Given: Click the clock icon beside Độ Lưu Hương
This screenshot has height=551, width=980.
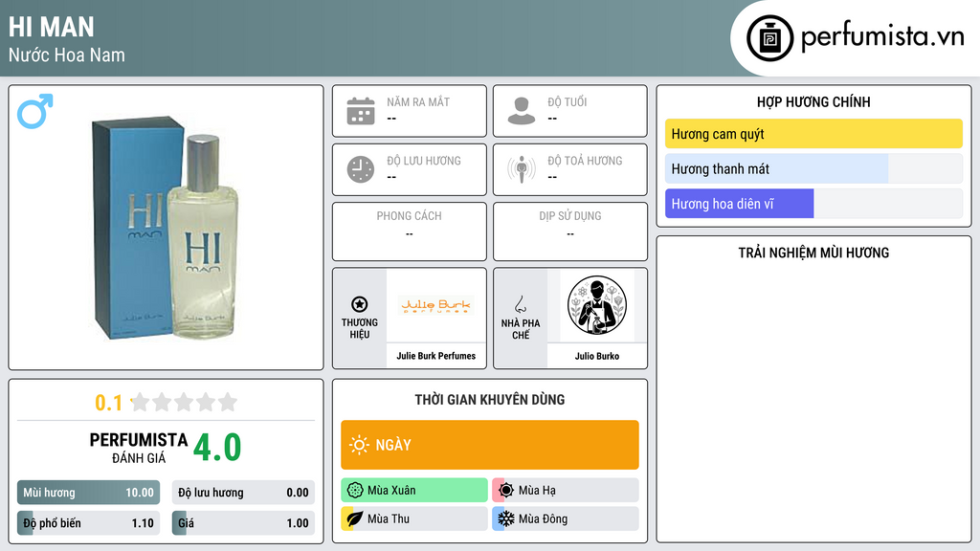Looking at the screenshot, I should click(x=361, y=169).
